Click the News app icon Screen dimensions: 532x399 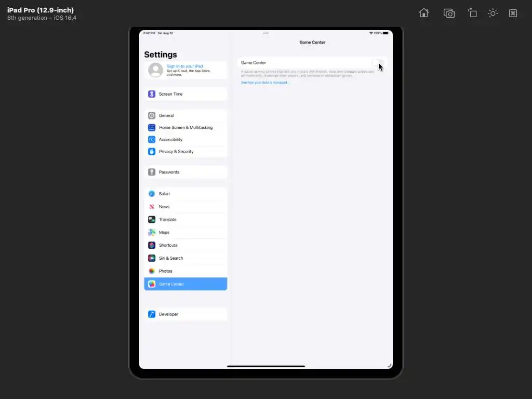[x=152, y=207]
